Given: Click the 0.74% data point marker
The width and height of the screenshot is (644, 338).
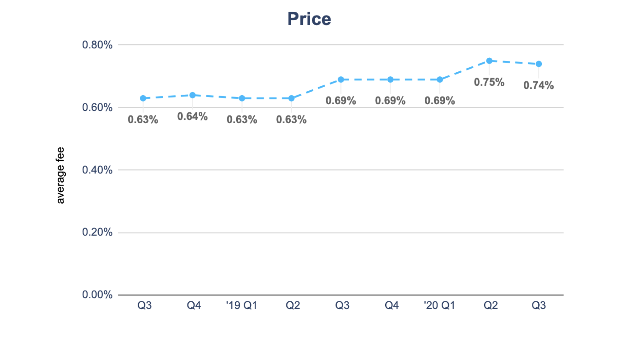Looking at the screenshot, I should coord(539,64).
